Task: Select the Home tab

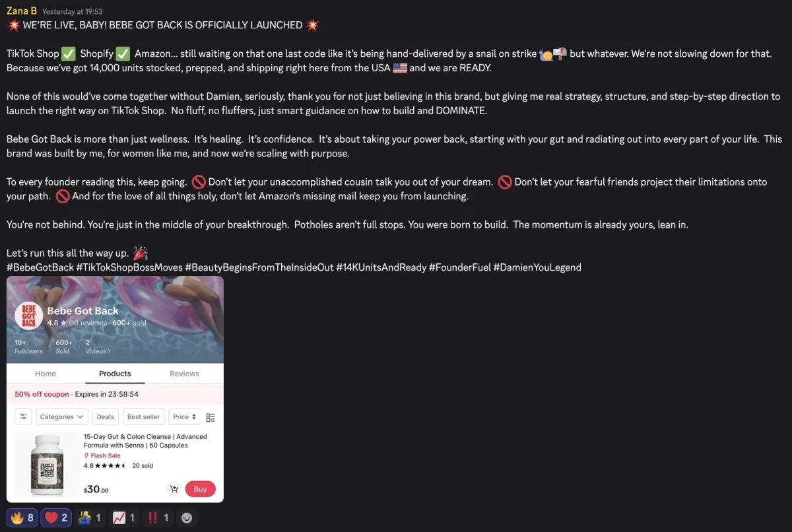Action: click(46, 374)
